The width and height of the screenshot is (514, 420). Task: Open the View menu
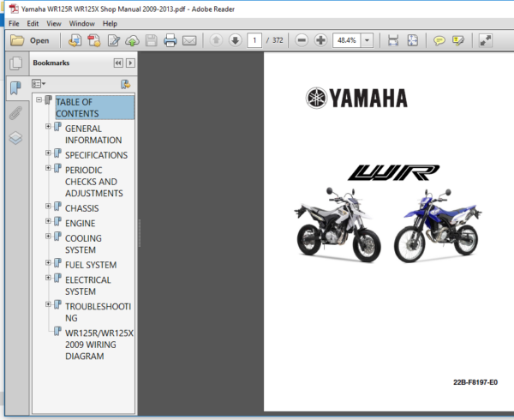click(54, 24)
